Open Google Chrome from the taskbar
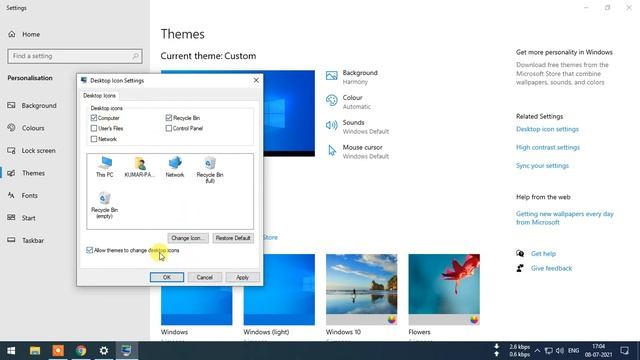Image resolution: width=640 pixels, height=360 pixels. (81, 351)
